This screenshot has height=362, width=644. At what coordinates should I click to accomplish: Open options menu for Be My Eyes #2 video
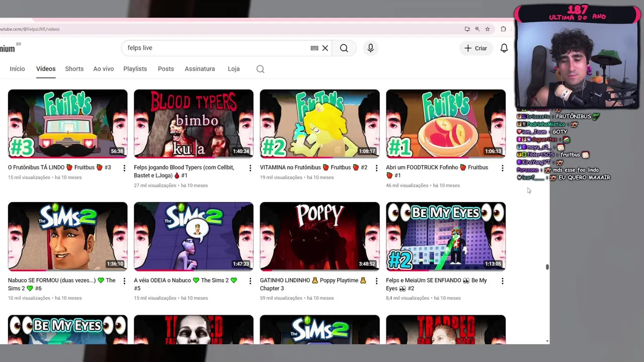point(502,281)
